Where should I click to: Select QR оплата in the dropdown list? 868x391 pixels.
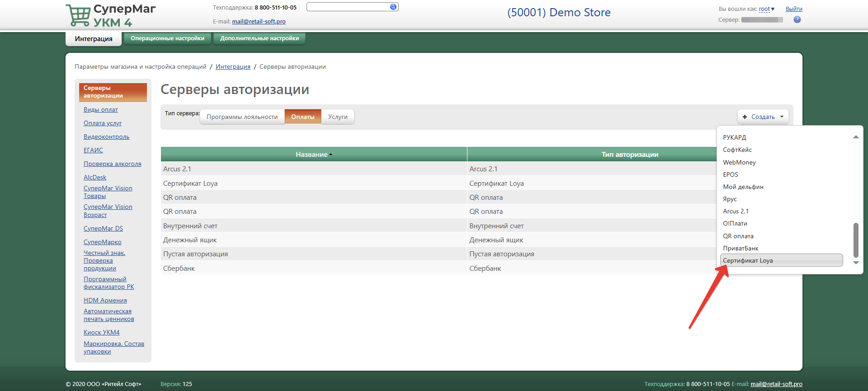tap(738, 236)
